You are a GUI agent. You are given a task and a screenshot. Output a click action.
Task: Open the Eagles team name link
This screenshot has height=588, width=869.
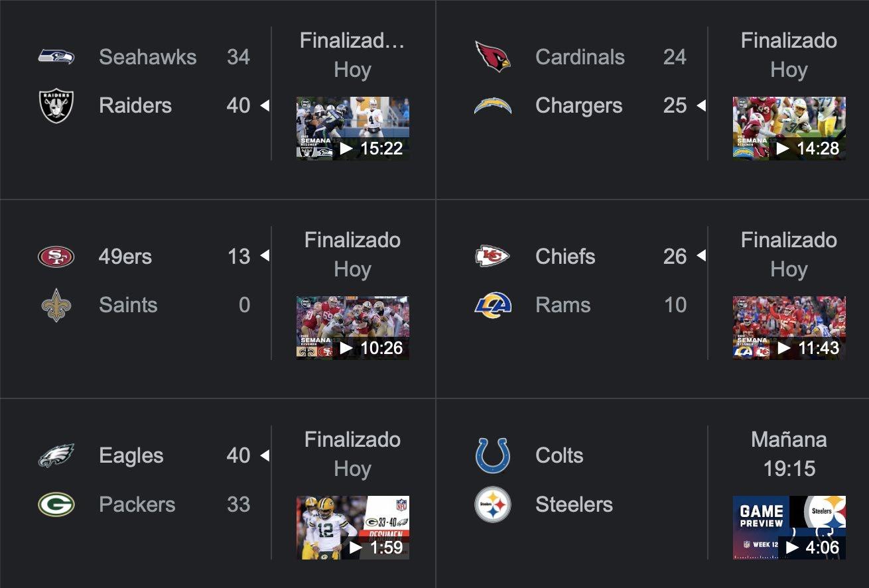pos(131,455)
